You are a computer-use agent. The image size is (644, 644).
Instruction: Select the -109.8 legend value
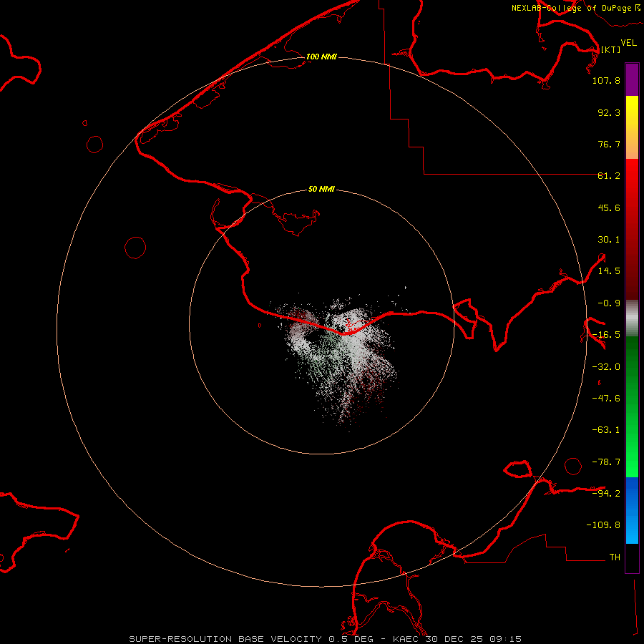point(603,525)
